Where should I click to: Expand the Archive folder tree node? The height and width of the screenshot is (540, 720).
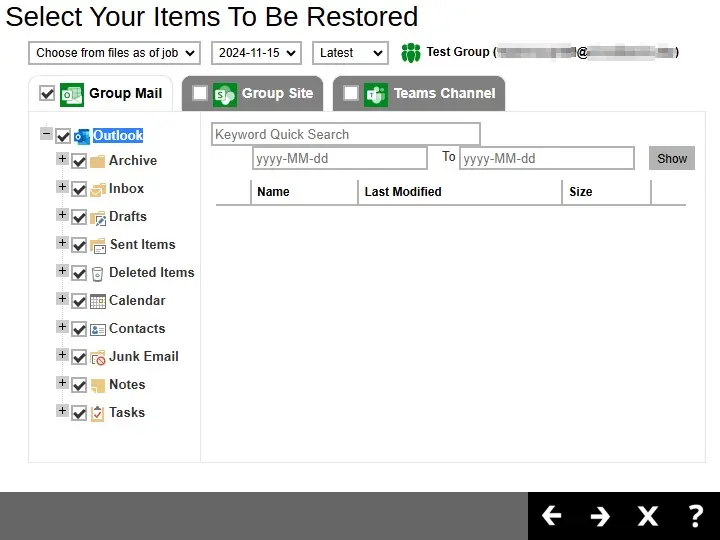pyautogui.click(x=62, y=159)
